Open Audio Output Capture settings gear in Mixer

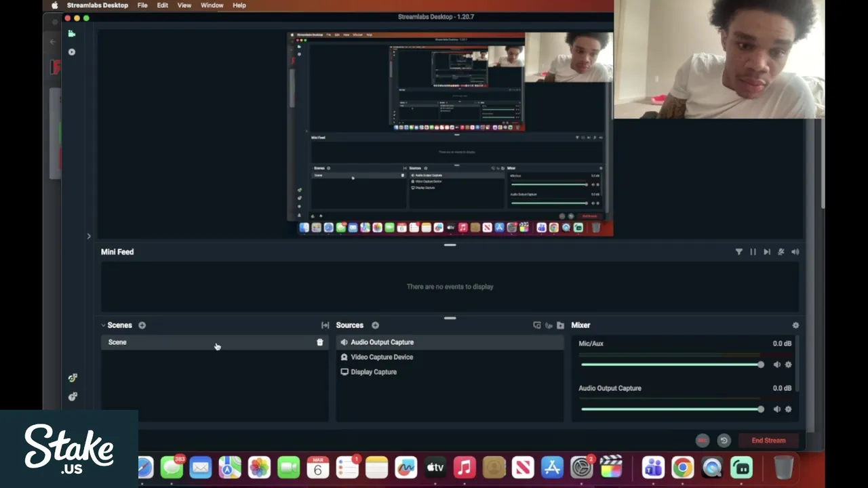click(788, 409)
